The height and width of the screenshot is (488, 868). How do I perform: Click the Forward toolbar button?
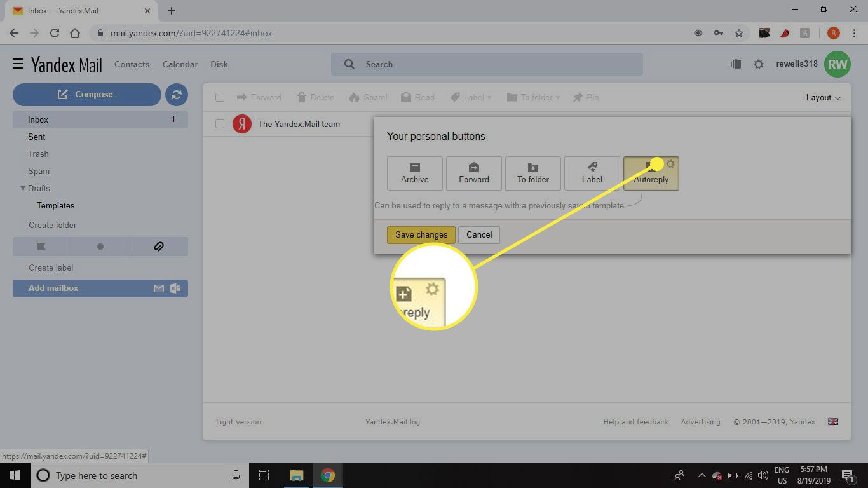(x=259, y=97)
